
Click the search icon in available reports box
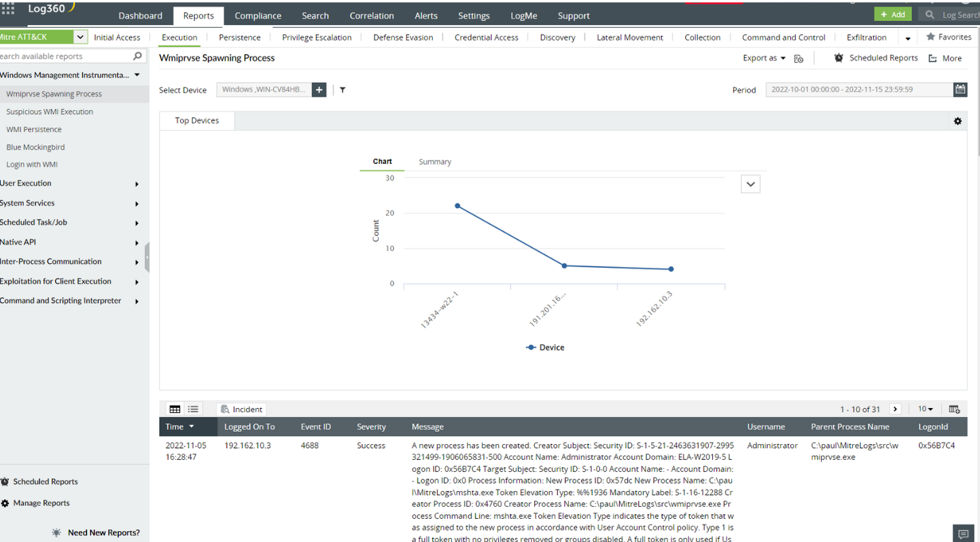(x=137, y=56)
